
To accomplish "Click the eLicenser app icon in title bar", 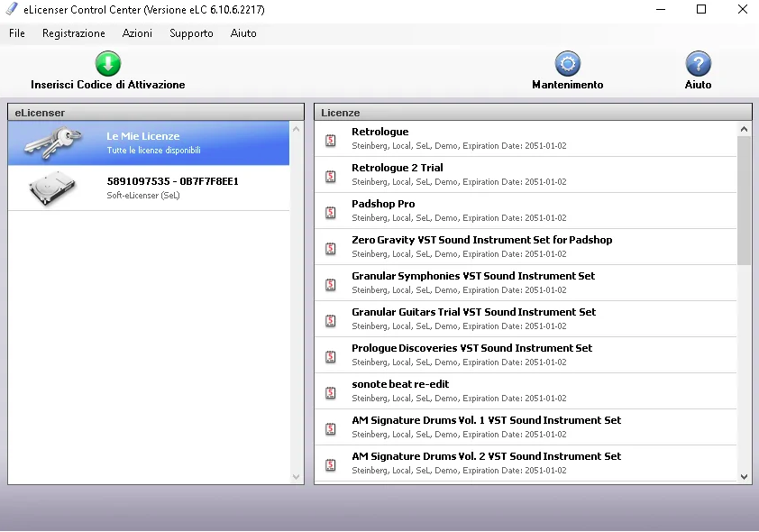I will [12, 9].
